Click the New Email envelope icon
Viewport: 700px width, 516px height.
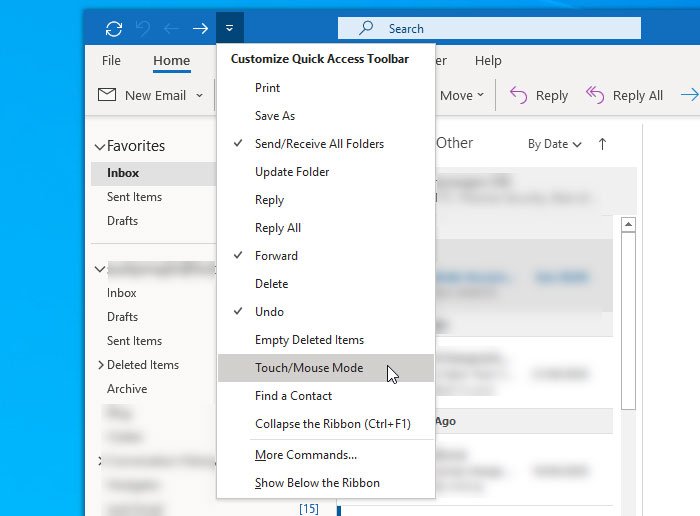(x=107, y=95)
